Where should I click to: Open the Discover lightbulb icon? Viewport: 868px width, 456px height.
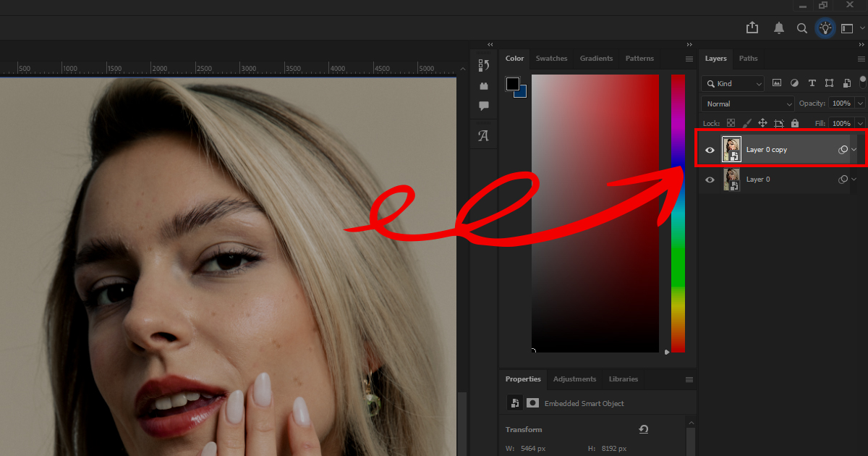[x=825, y=28]
